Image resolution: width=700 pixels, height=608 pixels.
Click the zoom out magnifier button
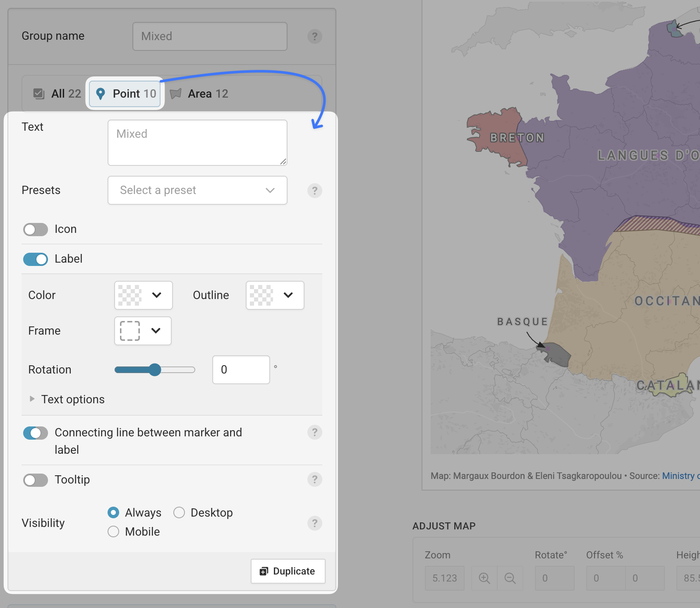coord(510,578)
